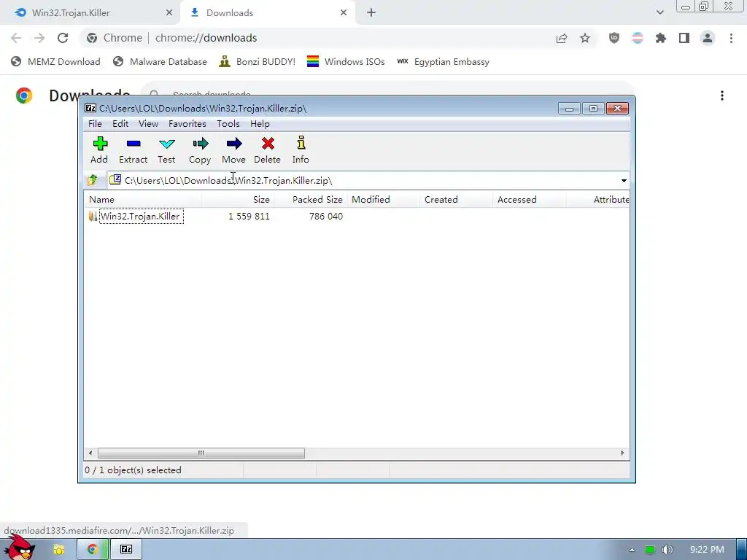Open the Info toolbar icon
Image resolution: width=747 pixels, height=560 pixels.
pos(301,149)
